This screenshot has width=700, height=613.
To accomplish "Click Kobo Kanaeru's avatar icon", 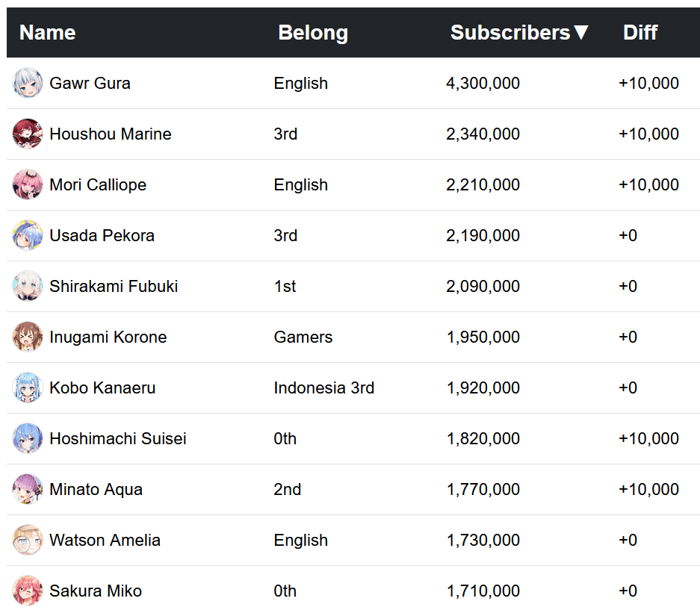I will pos(28,388).
